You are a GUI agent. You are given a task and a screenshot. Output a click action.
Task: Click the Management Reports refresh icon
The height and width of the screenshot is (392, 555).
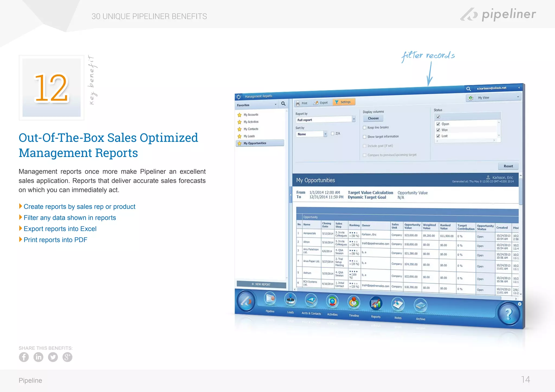pos(239,97)
